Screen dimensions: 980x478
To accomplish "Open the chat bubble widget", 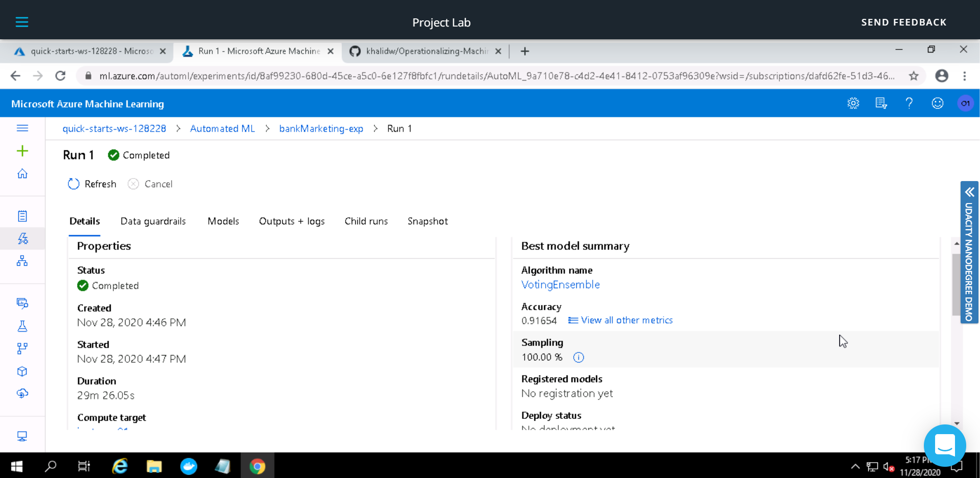I will click(x=945, y=445).
